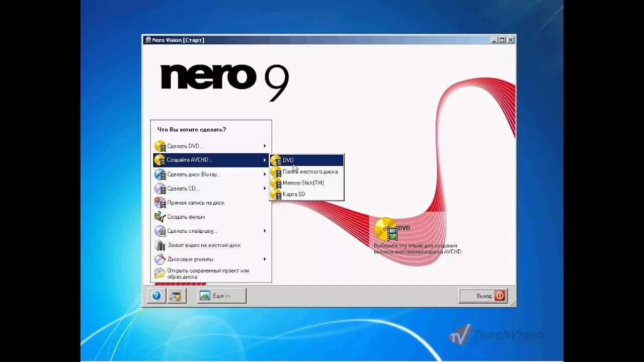Select Создайте AVCHD... menu entry
Viewport: 644px width, 362px height.
point(211,160)
